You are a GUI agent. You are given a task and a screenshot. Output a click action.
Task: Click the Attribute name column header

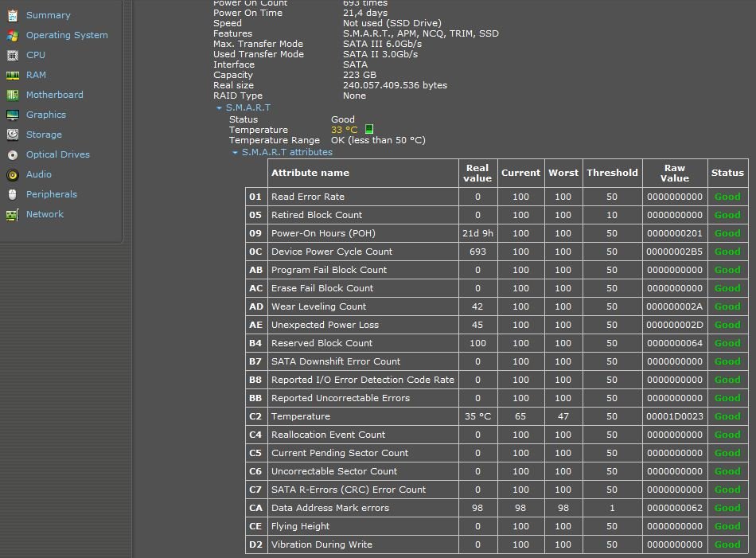[310, 173]
